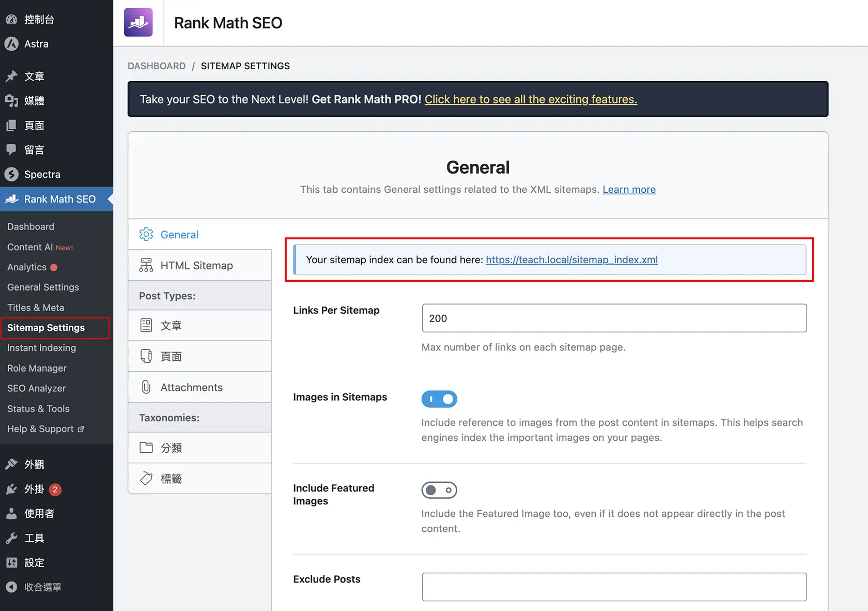Click the 媒體 media icon

click(x=11, y=101)
